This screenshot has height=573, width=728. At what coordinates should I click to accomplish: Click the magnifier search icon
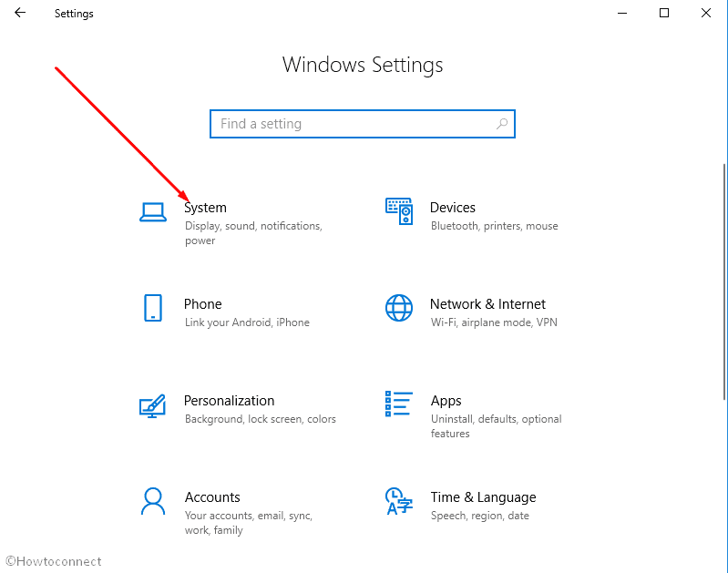502,124
